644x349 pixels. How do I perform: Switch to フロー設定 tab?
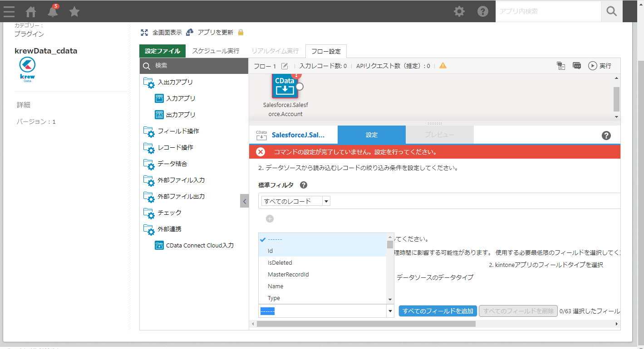click(x=326, y=51)
